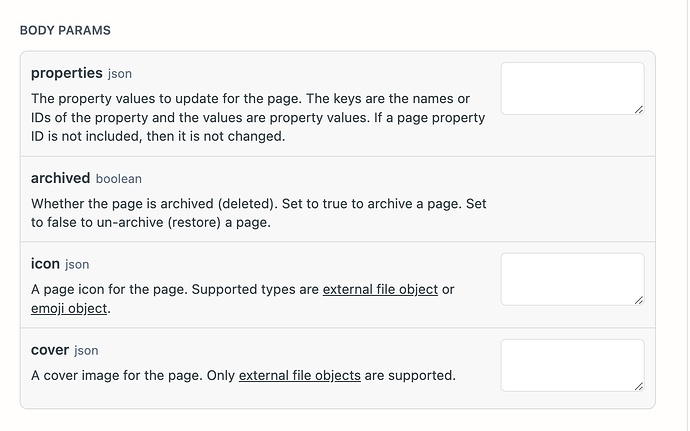Click the cover parameter name
The width and height of the screenshot is (690, 431).
50,350
